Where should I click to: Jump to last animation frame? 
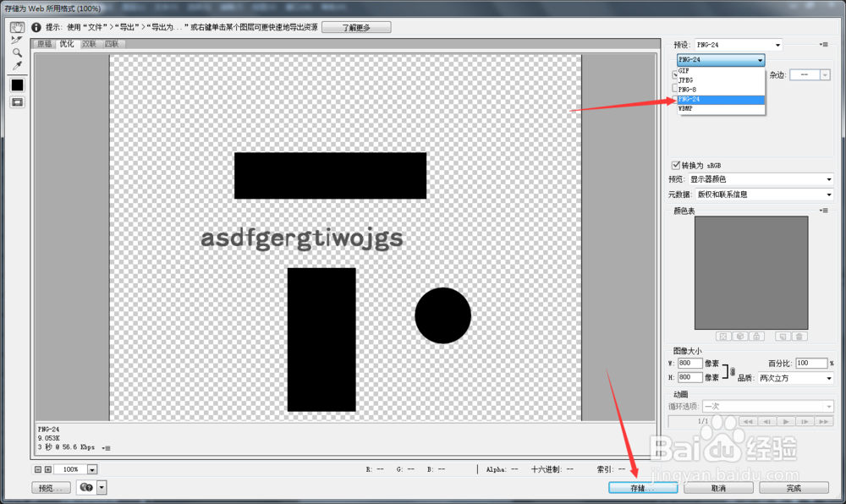pyautogui.click(x=823, y=421)
